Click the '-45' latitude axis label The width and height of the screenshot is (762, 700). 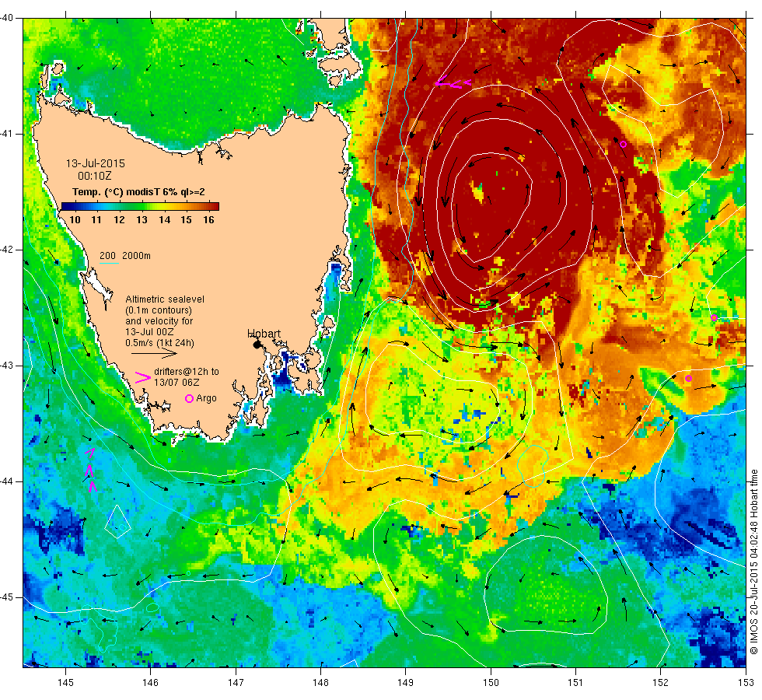point(6,597)
